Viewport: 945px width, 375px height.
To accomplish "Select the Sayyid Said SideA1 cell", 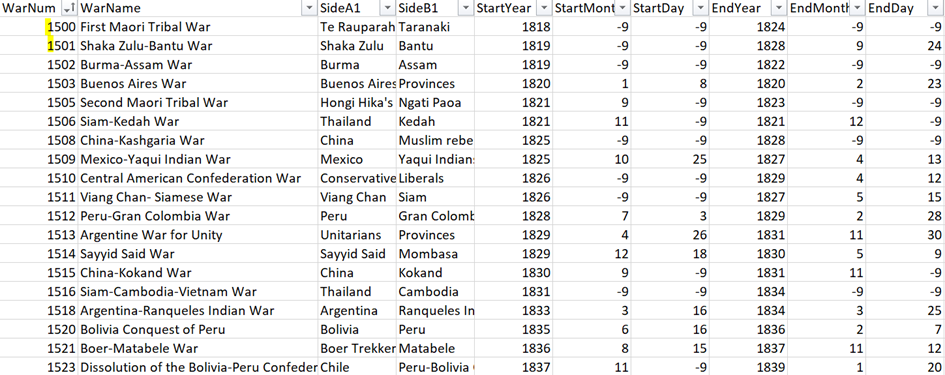I will coord(357,254).
